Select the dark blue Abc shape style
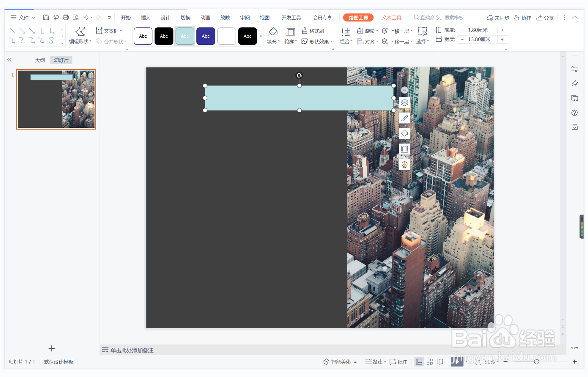588x377 pixels. point(206,36)
